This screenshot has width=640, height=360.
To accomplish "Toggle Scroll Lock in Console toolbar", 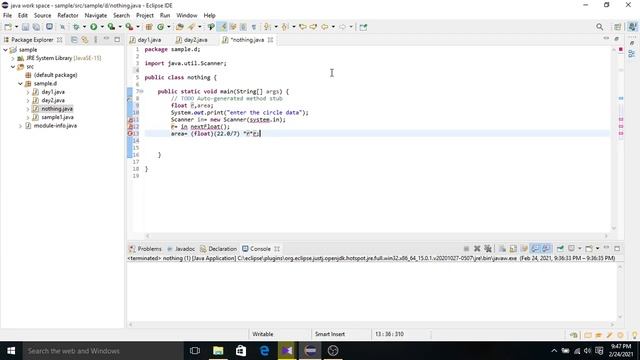I will 513,249.
